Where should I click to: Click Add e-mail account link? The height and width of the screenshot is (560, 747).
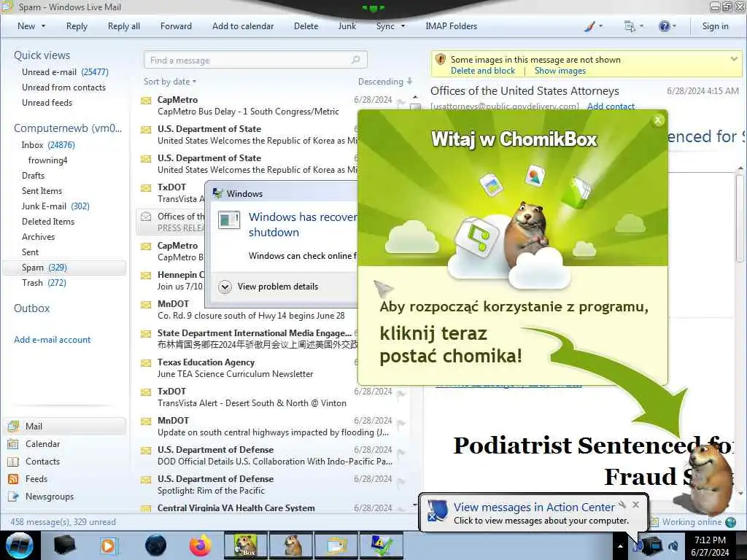click(52, 340)
